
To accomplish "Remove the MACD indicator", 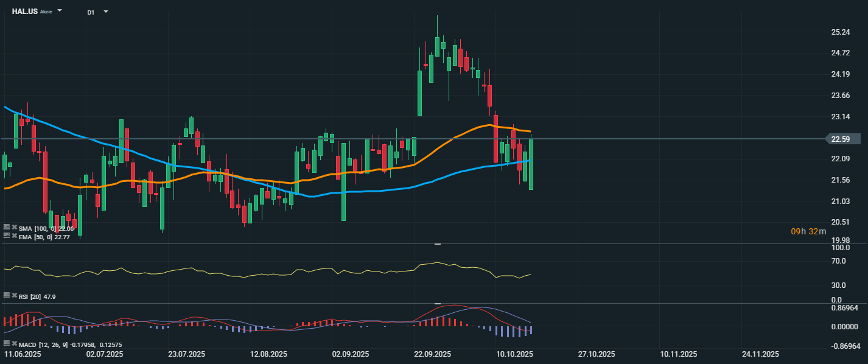I will click(15, 344).
